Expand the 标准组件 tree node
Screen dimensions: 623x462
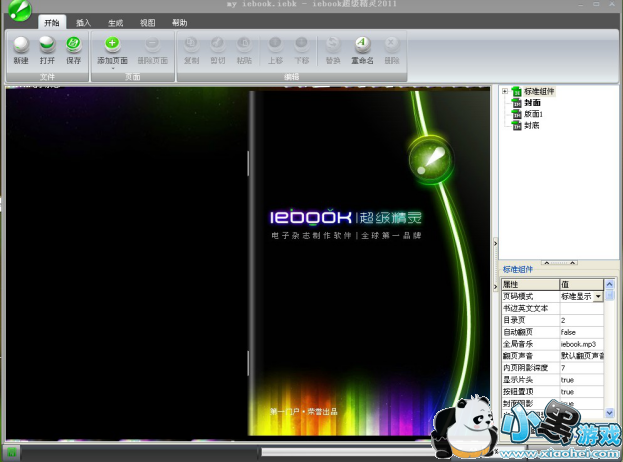click(505, 92)
